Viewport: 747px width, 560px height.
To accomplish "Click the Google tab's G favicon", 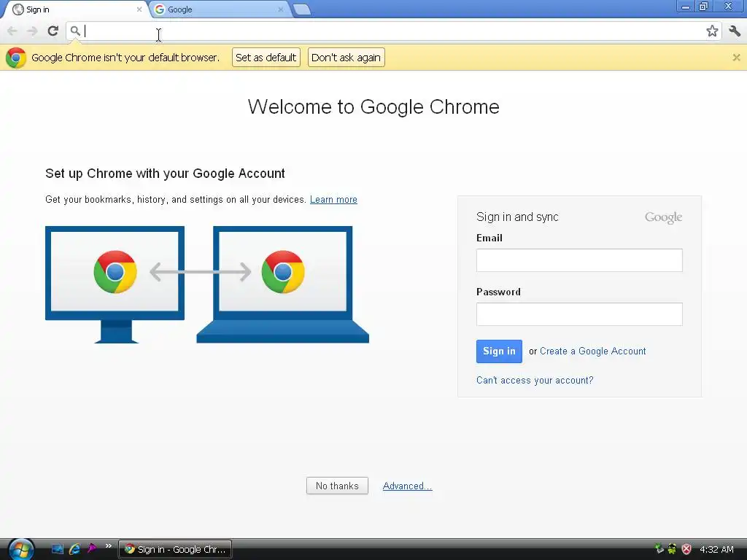I will click(x=160, y=9).
